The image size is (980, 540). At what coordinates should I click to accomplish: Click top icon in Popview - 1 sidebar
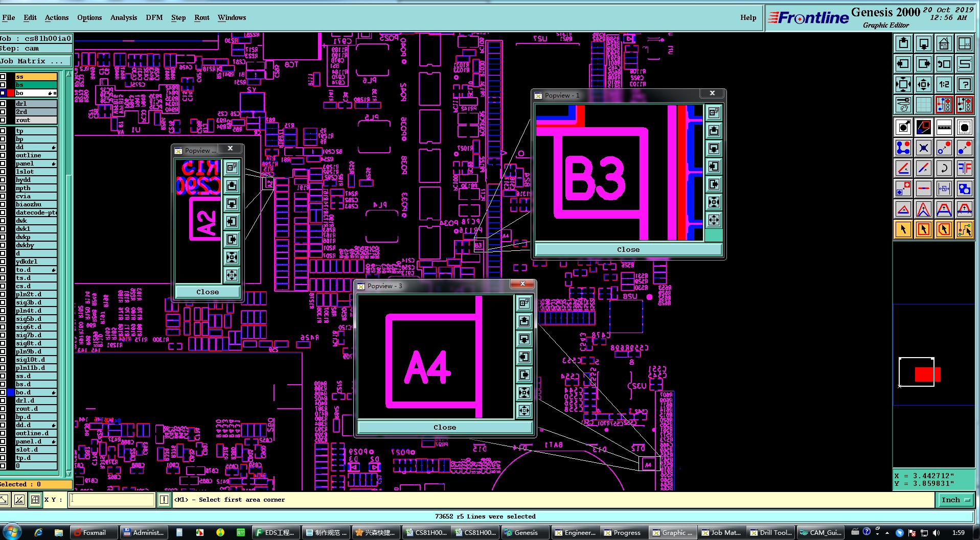pos(714,112)
